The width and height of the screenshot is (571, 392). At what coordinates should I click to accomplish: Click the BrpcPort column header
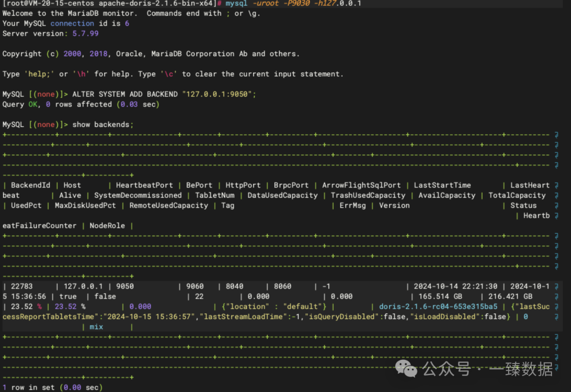click(291, 185)
